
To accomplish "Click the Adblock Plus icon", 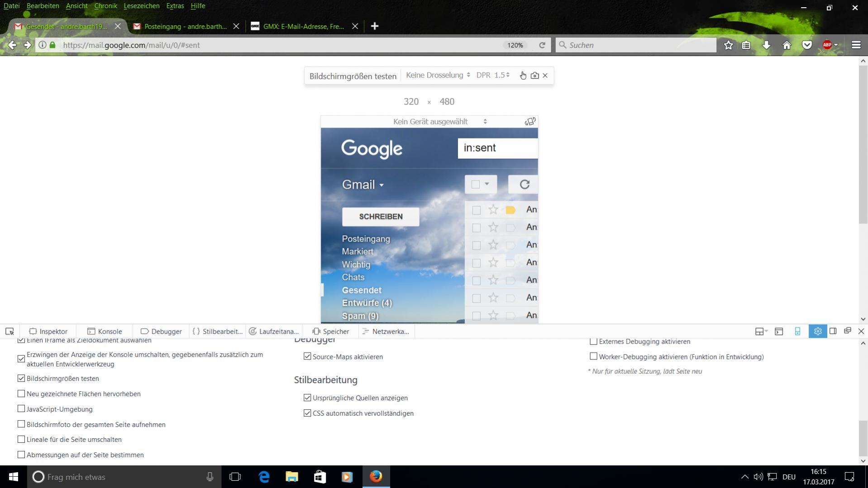I will point(827,45).
